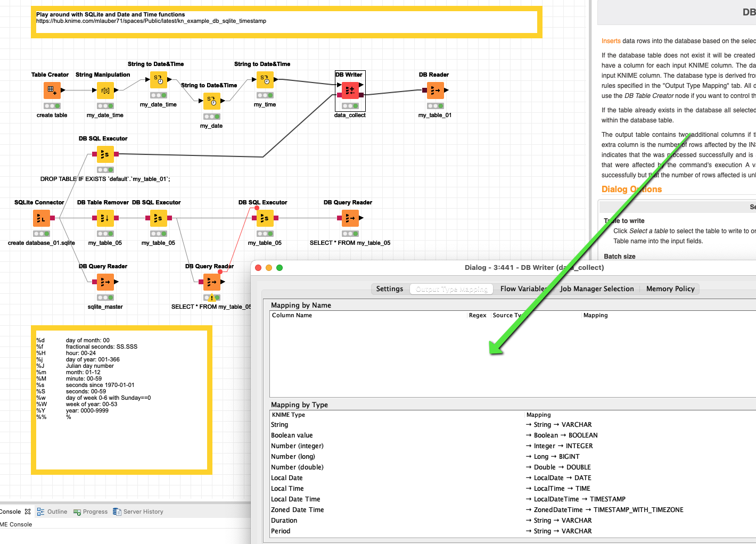Select the DB SQL Executor drop table node
Viewport: 756px width, 544px height.
click(x=104, y=154)
